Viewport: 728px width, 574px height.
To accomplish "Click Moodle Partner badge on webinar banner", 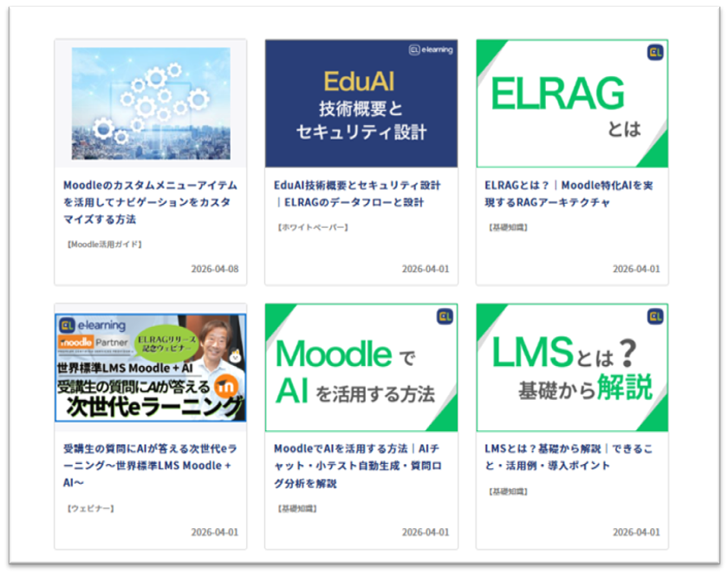I will point(94,342).
